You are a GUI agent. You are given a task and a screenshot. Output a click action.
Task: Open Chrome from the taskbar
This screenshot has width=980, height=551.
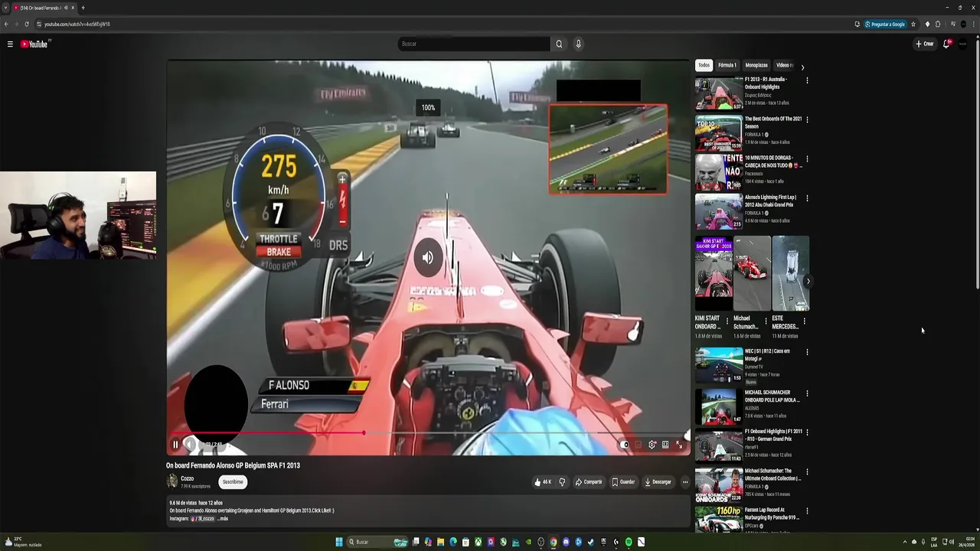pos(554,542)
